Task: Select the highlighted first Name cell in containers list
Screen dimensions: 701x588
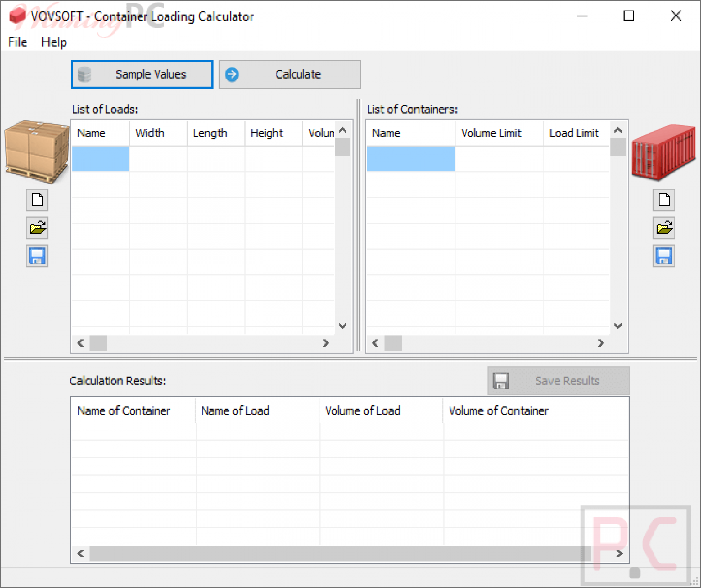Action: pos(411,159)
